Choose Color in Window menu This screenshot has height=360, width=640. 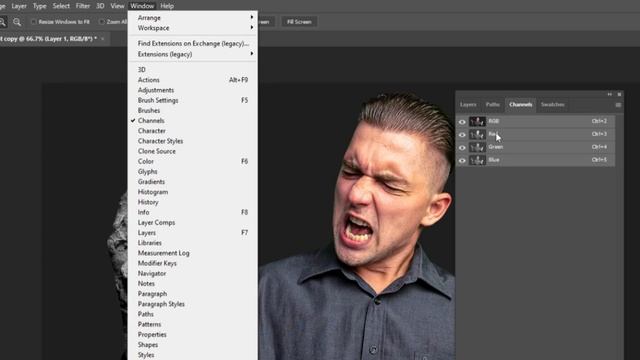coord(193,161)
